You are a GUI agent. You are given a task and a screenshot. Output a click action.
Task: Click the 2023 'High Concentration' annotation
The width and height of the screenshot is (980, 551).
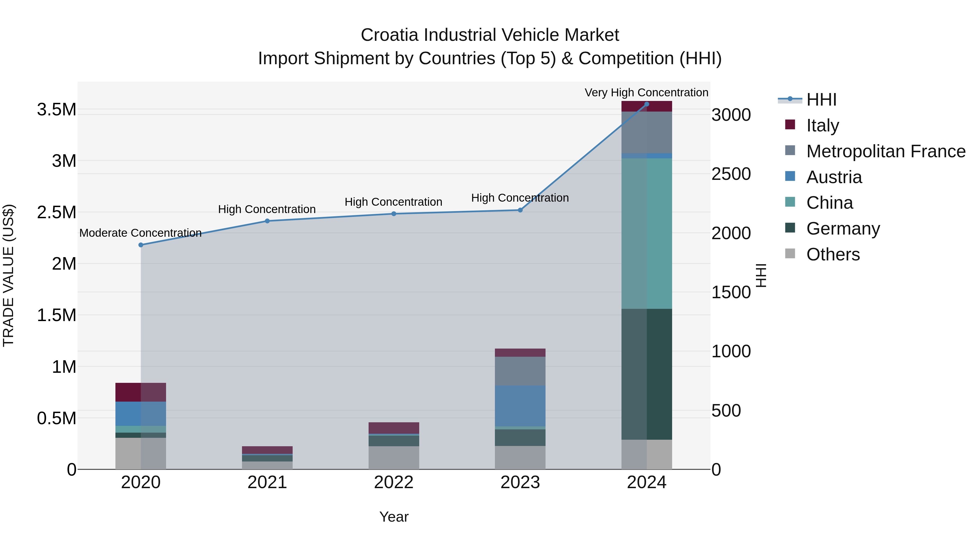point(520,198)
